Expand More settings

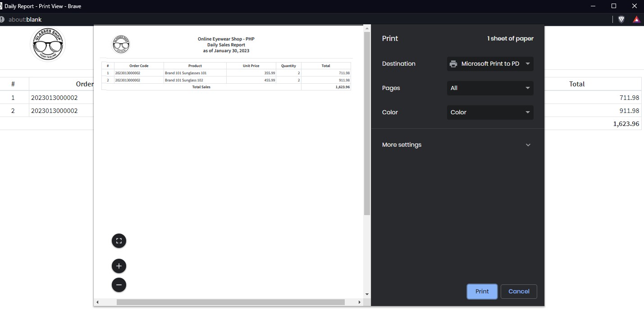pos(457,145)
